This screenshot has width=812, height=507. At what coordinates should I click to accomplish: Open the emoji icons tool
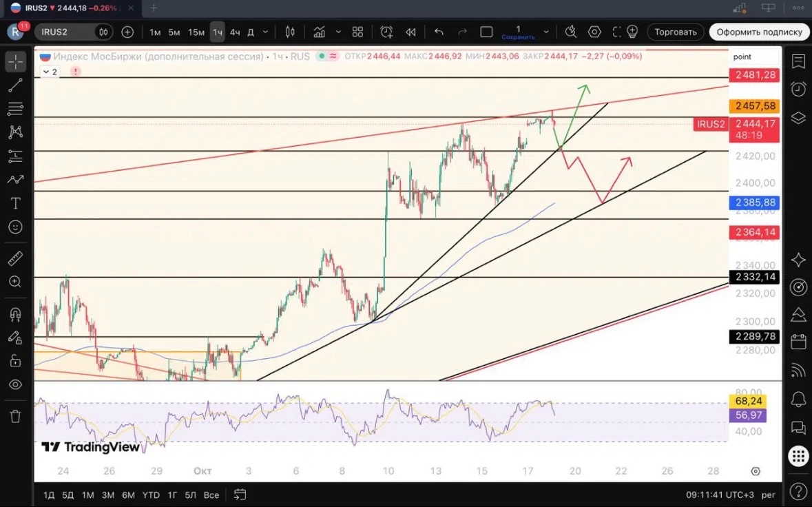tap(16, 227)
